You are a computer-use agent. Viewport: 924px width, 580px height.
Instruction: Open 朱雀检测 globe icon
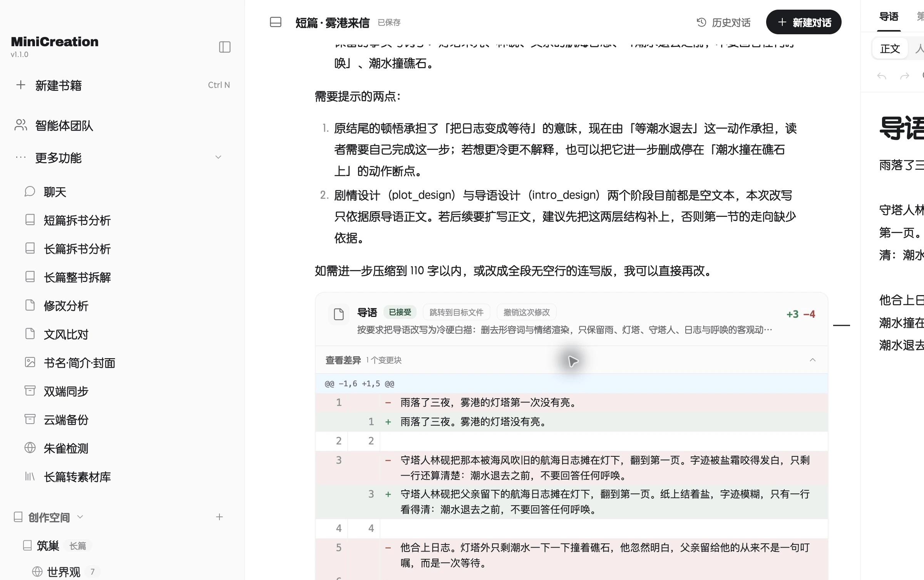click(30, 448)
